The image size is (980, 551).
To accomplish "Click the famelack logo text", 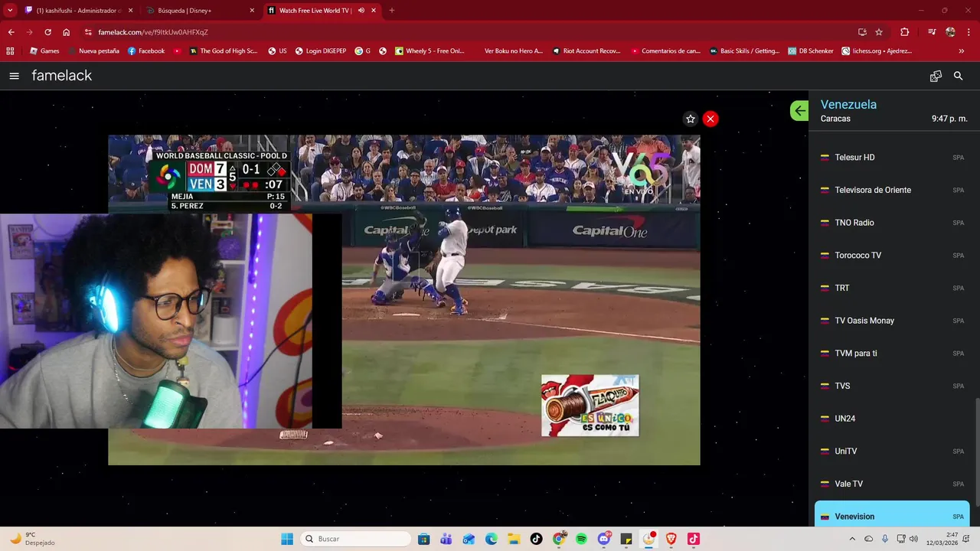I will point(61,76).
